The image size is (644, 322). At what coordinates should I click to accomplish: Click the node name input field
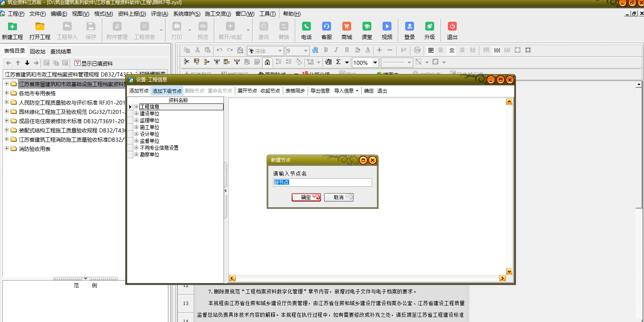point(322,182)
